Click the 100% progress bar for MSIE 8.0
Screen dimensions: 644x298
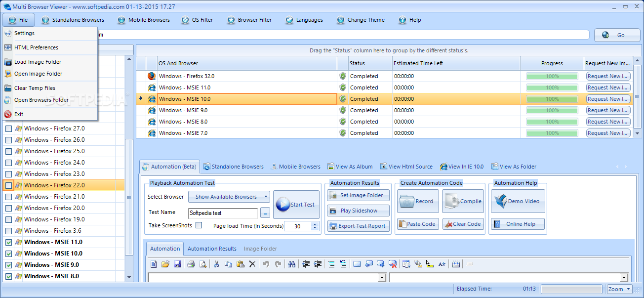[552, 122]
